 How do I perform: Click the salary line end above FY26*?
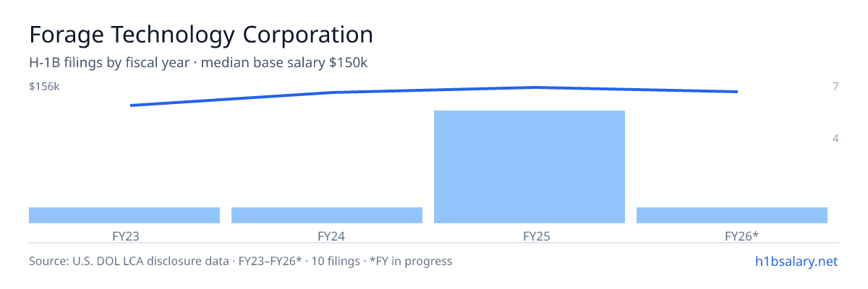(737, 92)
